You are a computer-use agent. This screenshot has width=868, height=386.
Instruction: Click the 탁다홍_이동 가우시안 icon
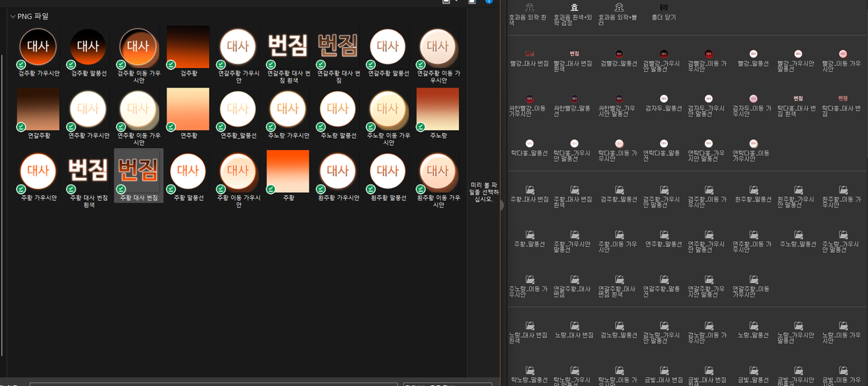tap(619, 143)
